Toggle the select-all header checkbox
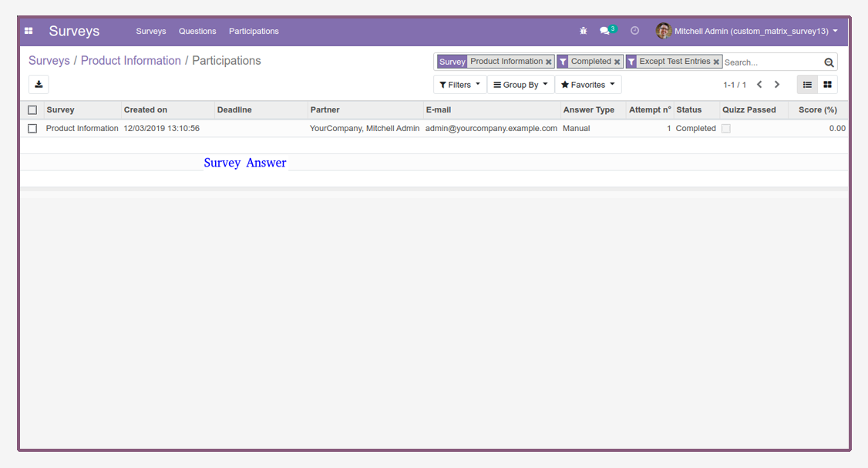This screenshot has width=868, height=468. [32, 109]
